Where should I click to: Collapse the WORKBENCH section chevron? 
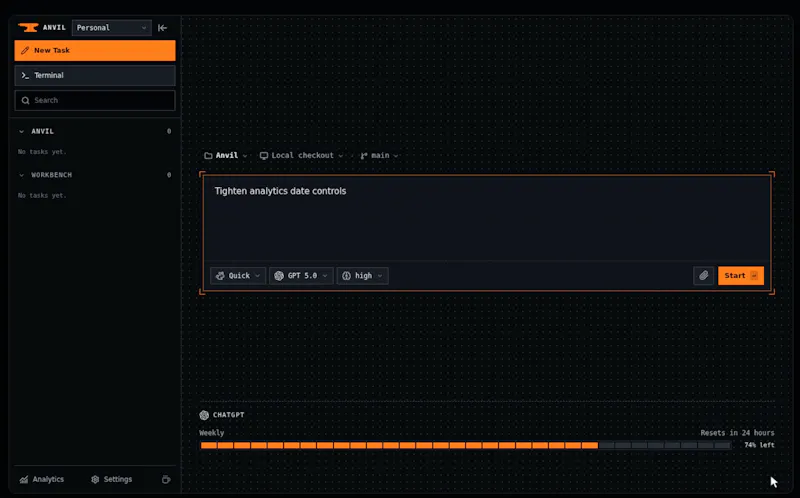point(21,175)
